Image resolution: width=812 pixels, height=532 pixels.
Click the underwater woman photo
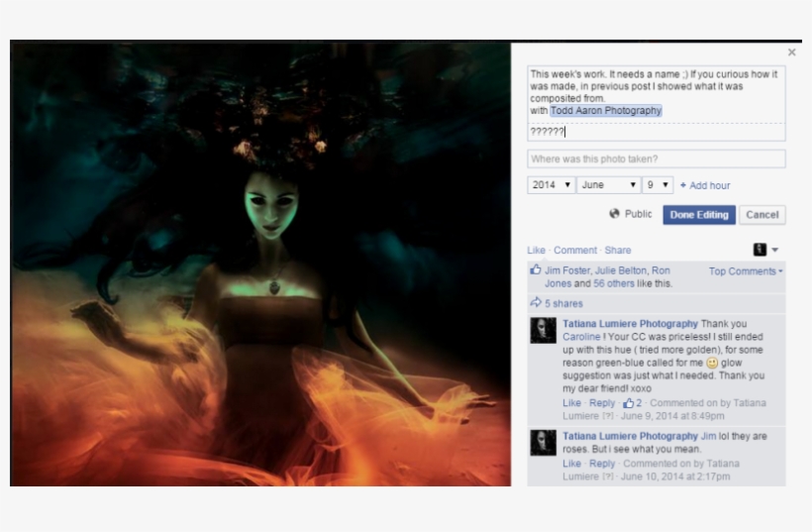pos(260,264)
